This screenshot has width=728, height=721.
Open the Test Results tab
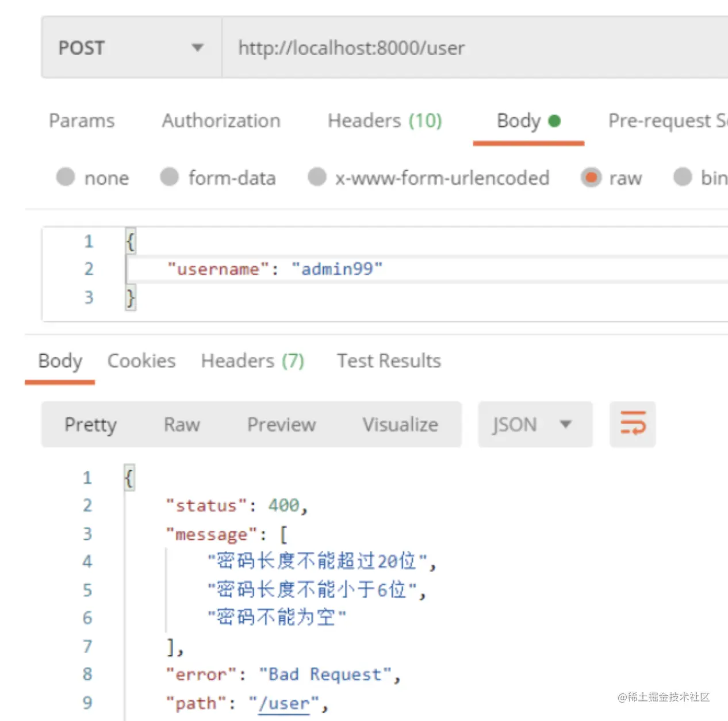(389, 361)
